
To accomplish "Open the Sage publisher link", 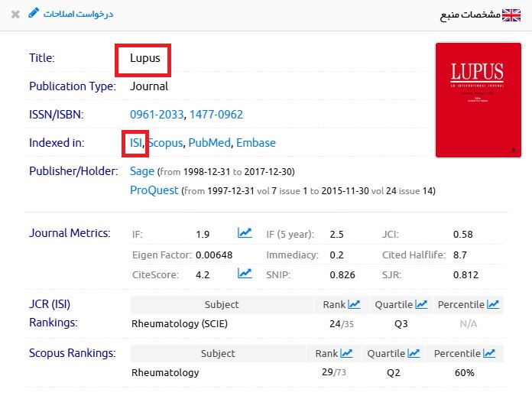I will tap(142, 171).
